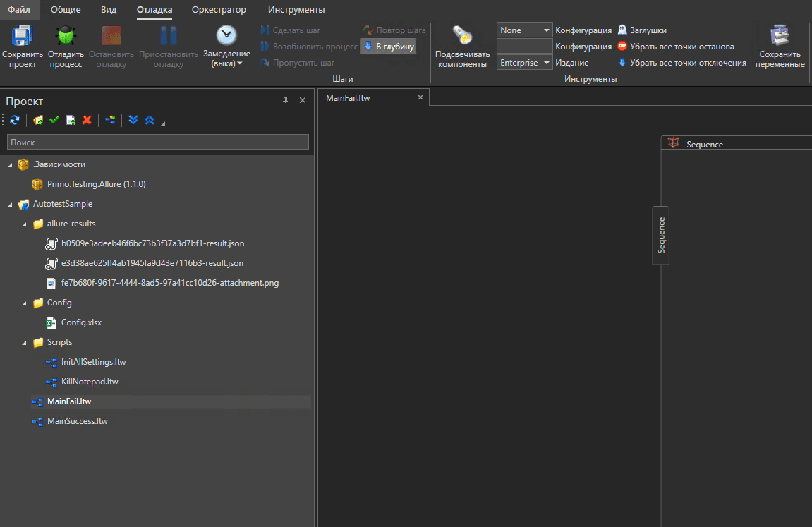Refresh the project tree with blue arrows icon
Screen dimensions: 812x527
tap(14, 121)
